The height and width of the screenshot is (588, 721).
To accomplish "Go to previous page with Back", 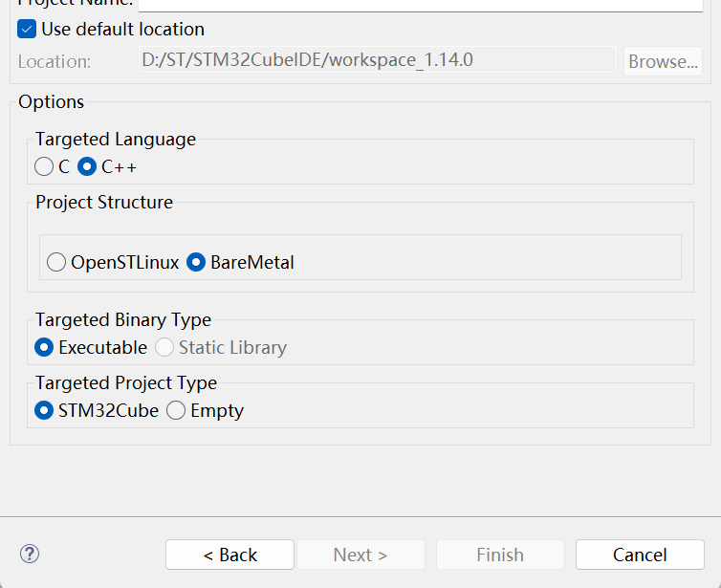I will tap(229, 555).
